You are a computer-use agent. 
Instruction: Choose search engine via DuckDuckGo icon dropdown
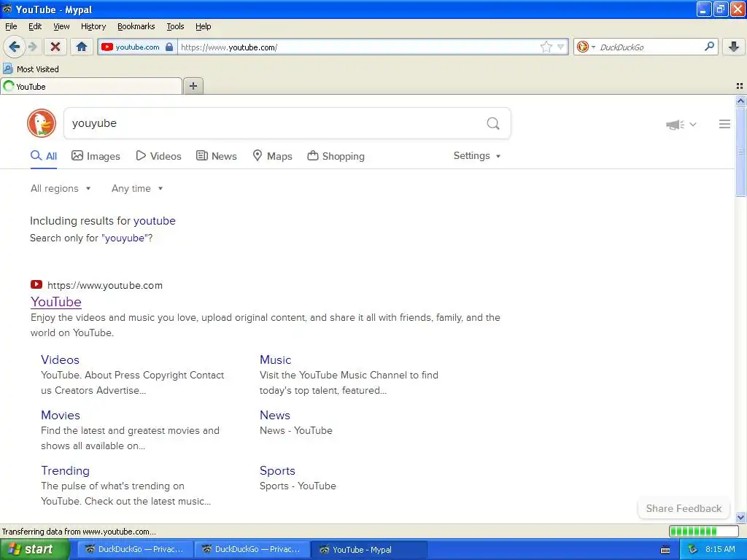pyautogui.click(x=586, y=47)
